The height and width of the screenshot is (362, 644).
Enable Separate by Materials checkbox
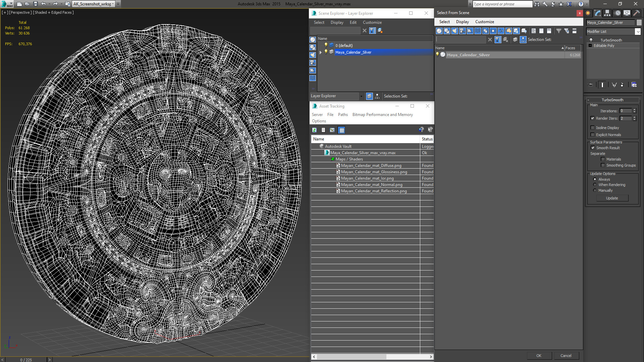(x=603, y=159)
